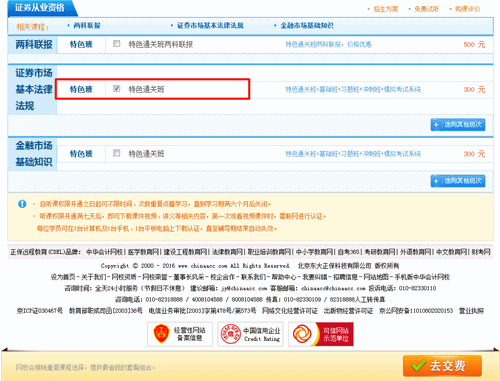Click the course description link in 金融市场基础知识 row

click(353, 154)
